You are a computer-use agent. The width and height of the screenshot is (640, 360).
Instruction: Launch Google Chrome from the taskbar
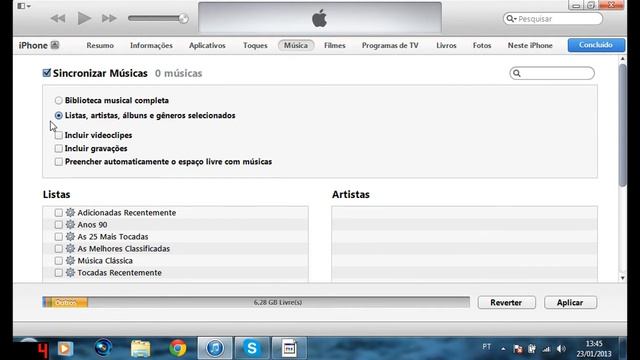pyautogui.click(x=178, y=348)
